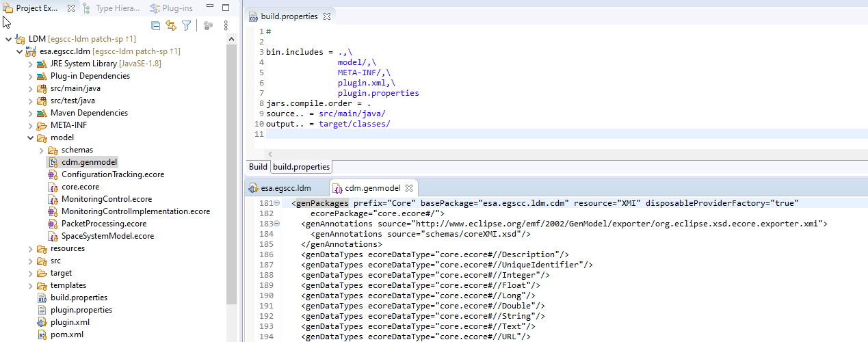This screenshot has width=868, height=342.
Task: Click the SpaceSystemModel.ecore file icon
Action: [x=53, y=236]
